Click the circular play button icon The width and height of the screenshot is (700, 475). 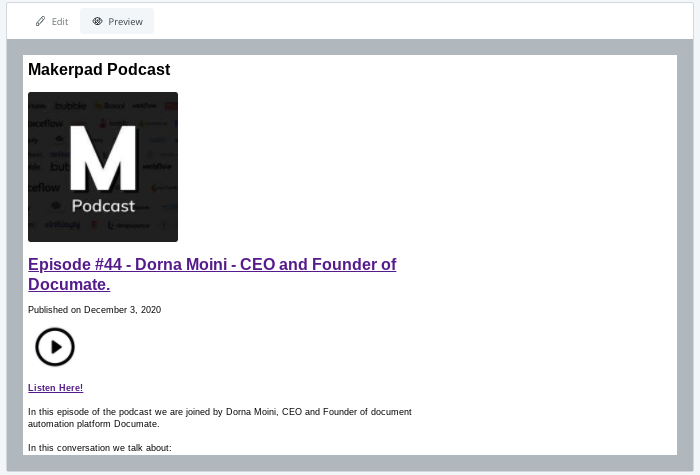point(55,347)
